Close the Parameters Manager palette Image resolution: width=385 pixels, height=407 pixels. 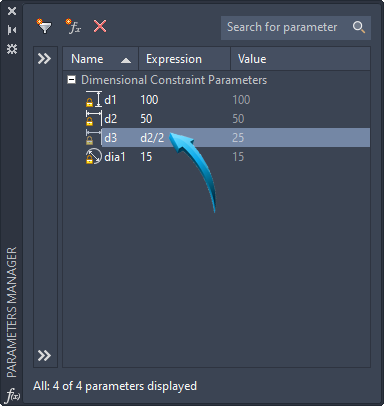click(x=12, y=11)
